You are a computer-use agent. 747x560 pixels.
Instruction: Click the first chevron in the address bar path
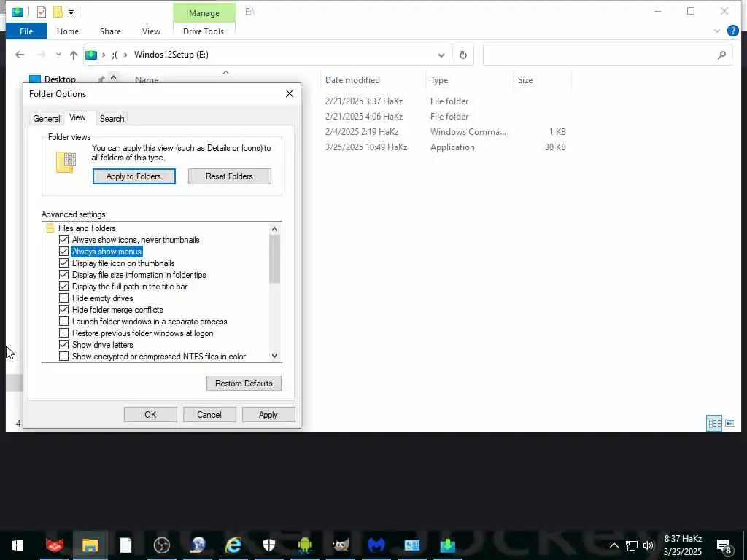104,55
